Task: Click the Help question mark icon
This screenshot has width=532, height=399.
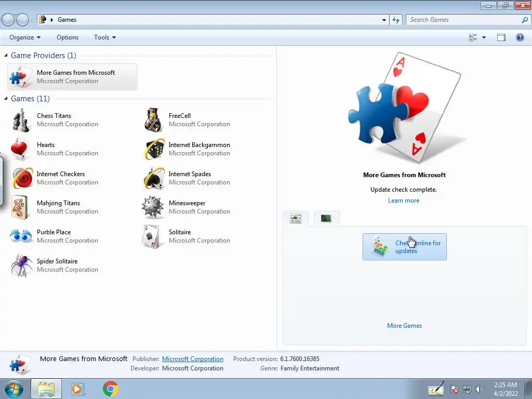Action: 520,37
